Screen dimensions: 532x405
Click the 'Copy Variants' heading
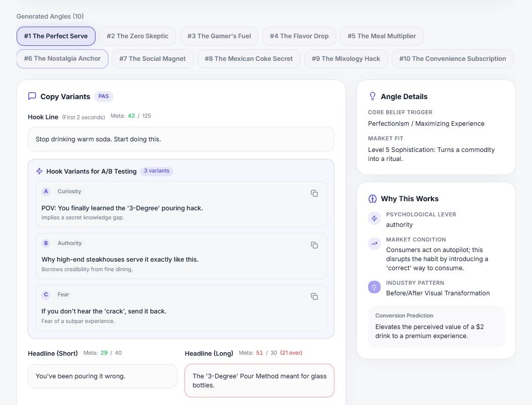point(65,97)
